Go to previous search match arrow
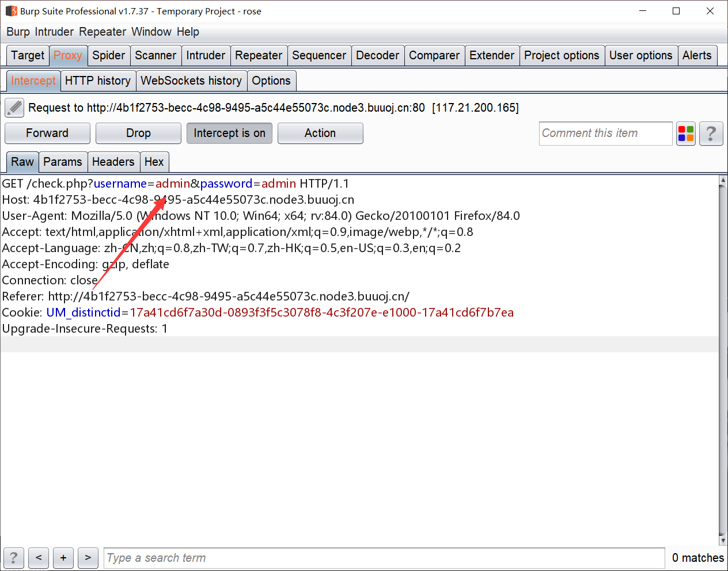The width and height of the screenshot is (728, 571). pyautogui.click(x=39, y=558)
